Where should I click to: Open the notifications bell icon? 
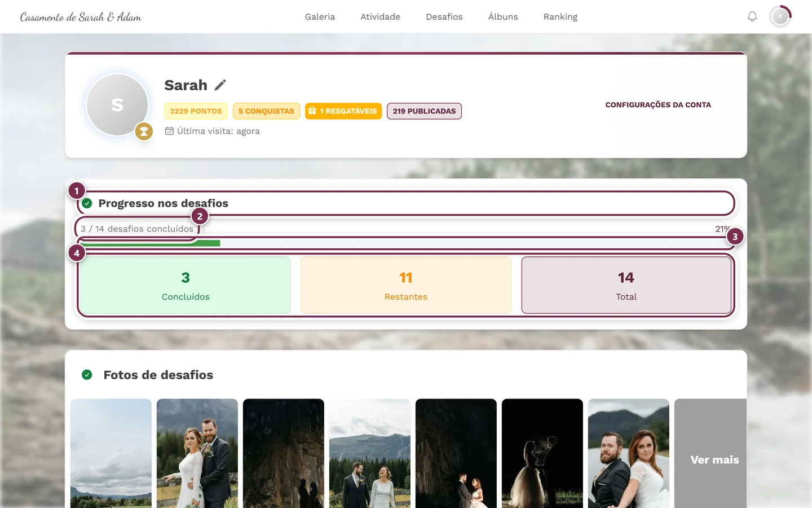click(752, 17)
